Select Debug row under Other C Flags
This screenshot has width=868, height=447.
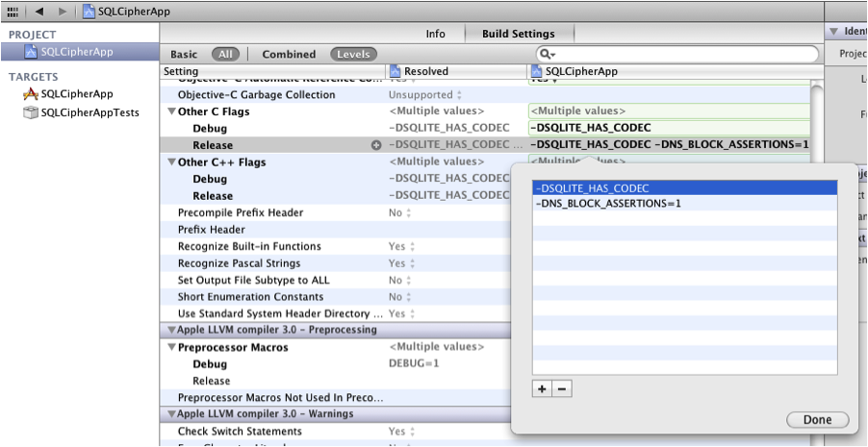[x=210, y=129]
